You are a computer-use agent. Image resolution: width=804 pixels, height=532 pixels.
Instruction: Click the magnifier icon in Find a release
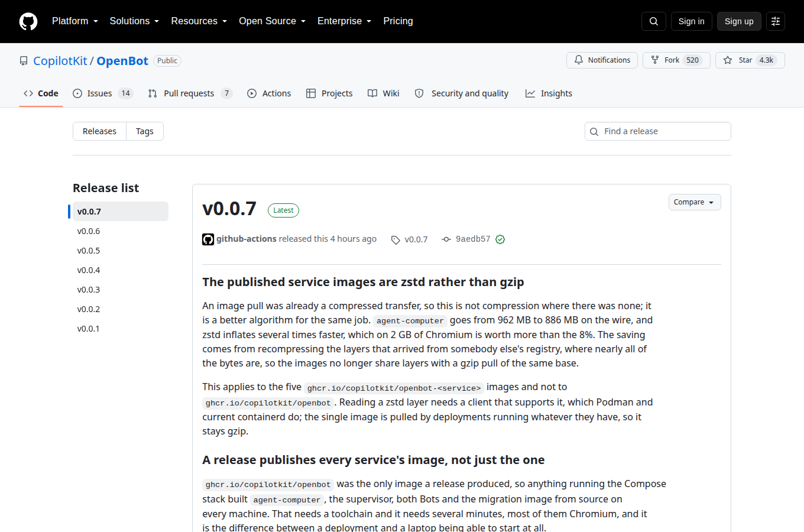(x=594, y=132)
